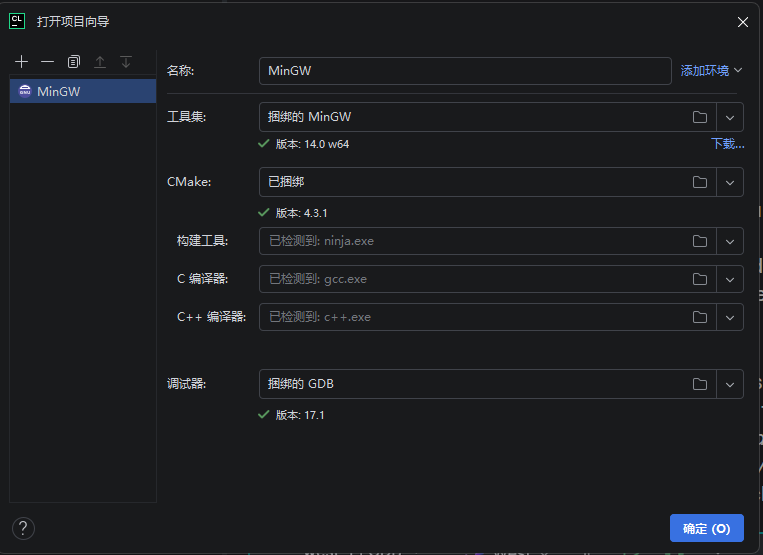The height and width of the screenshot is (555, 763).
Task: Browse folder for C++ 编译器 path
Action: click(700, 317)
